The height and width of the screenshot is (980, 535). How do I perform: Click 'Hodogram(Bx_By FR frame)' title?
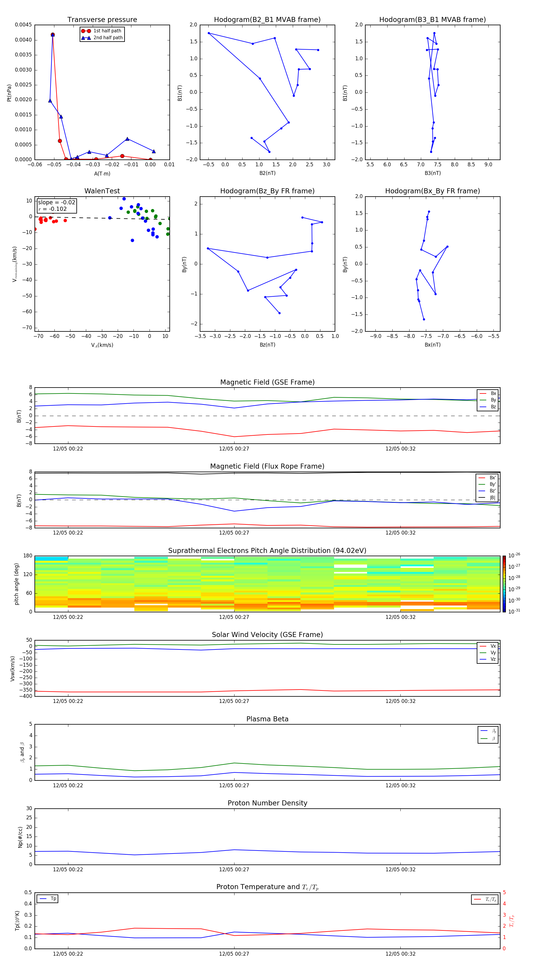click(x=432, y=191)
